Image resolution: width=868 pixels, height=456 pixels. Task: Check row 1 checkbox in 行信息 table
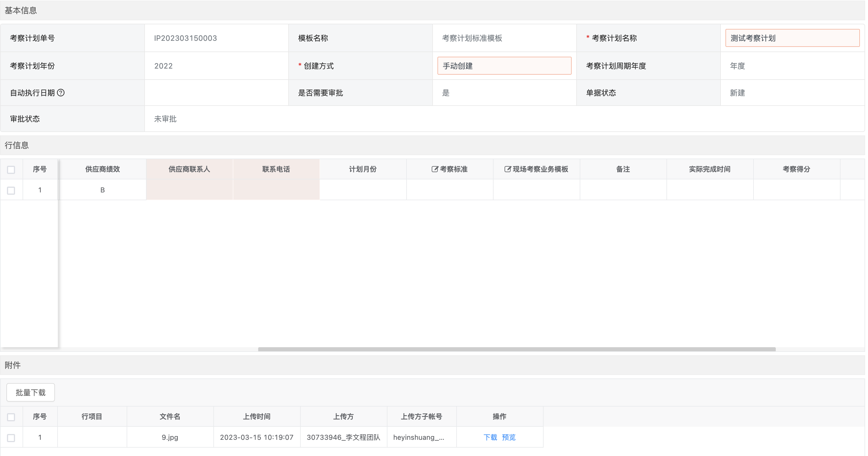11,191
